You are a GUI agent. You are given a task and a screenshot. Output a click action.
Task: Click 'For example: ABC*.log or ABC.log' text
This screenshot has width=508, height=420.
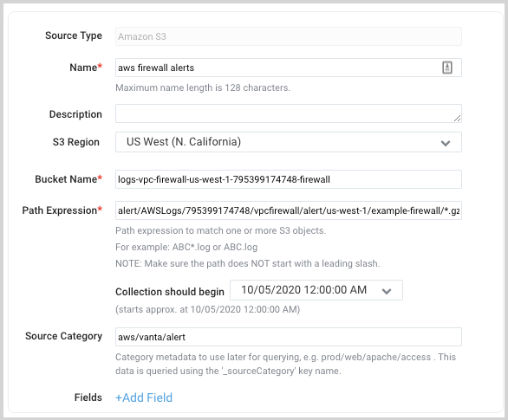(x=186, y=247)
